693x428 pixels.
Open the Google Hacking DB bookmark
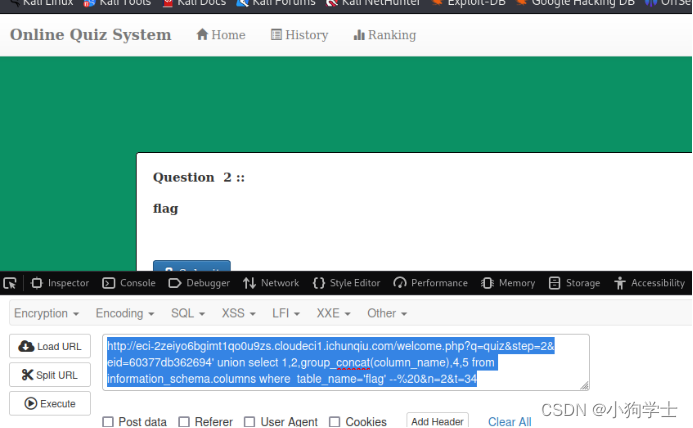pyautogui.click(x=575, y=3)
